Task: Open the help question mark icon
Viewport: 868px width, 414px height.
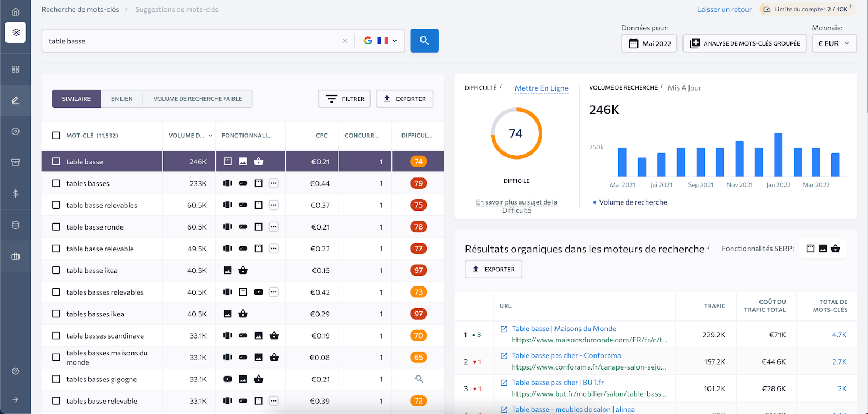Action: click(x=15, y=372)
